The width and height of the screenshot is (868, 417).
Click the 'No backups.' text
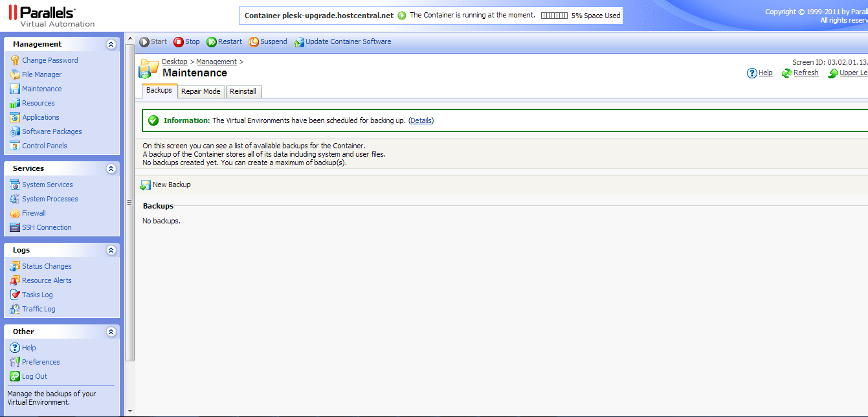pos(161,221)
